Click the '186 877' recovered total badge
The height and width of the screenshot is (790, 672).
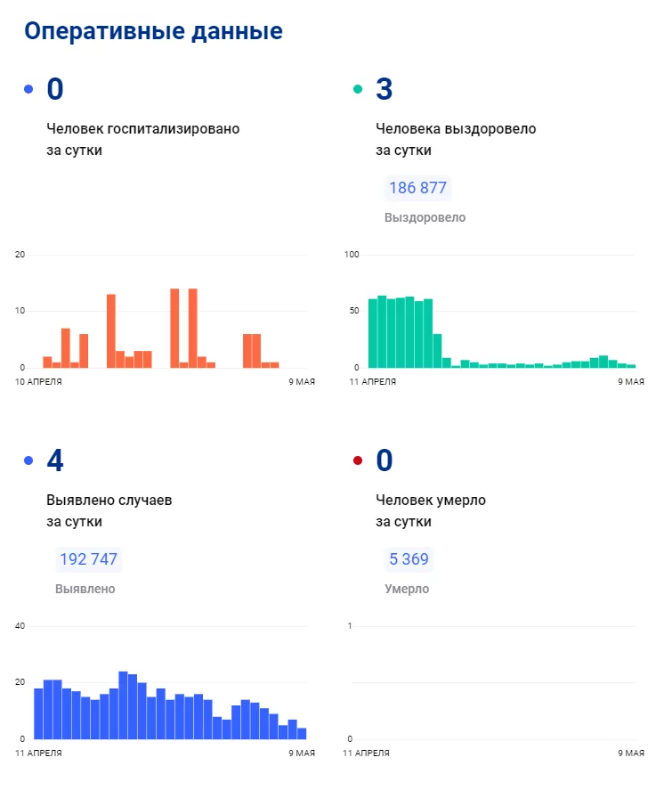click(417, 188)
